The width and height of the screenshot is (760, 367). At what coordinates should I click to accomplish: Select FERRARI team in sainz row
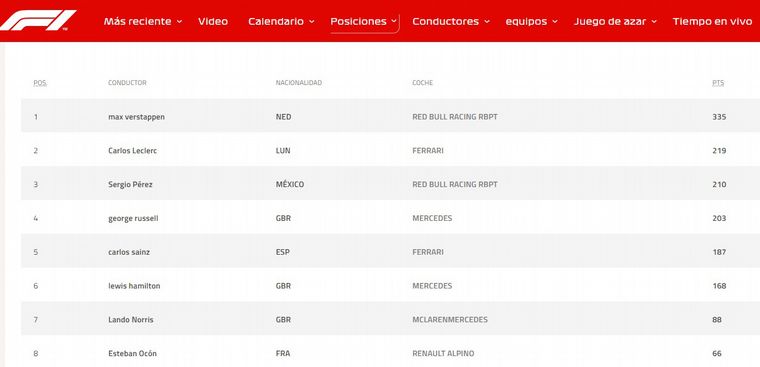coord(428,252)
